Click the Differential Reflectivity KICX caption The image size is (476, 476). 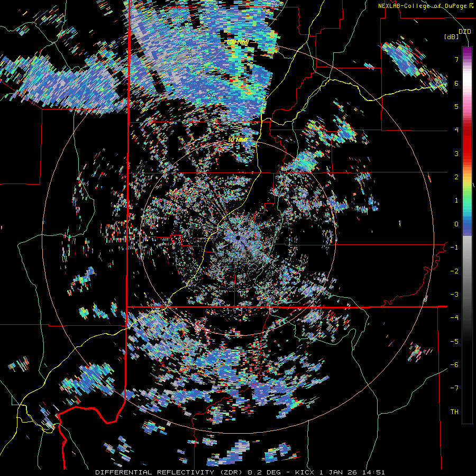click(240, 472)
